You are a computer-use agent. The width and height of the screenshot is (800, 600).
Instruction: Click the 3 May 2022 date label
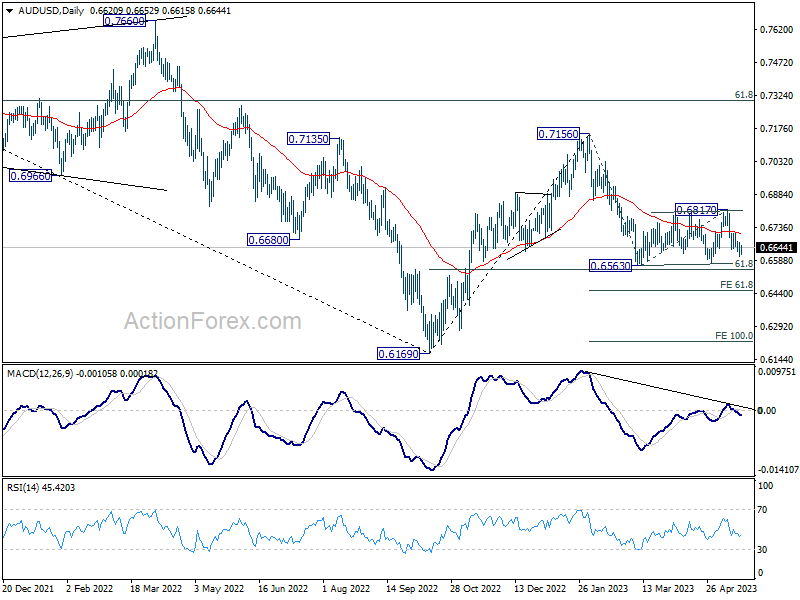(x=219, y=589)
